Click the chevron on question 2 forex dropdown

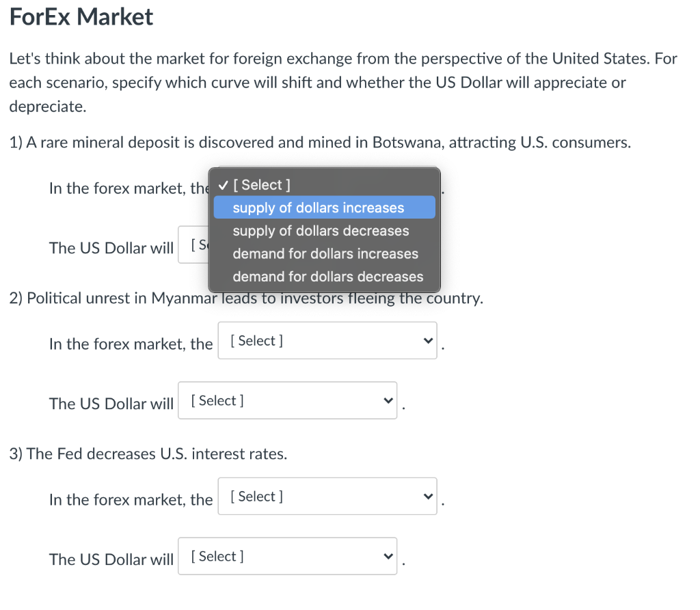(427, 340)
